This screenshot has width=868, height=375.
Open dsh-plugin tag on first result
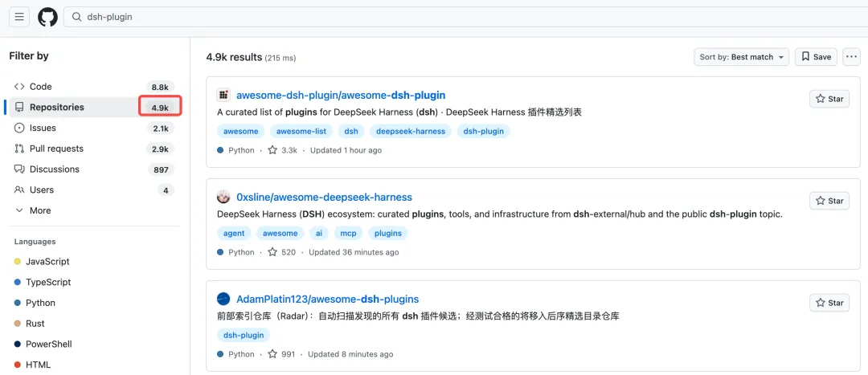(483, 132)
